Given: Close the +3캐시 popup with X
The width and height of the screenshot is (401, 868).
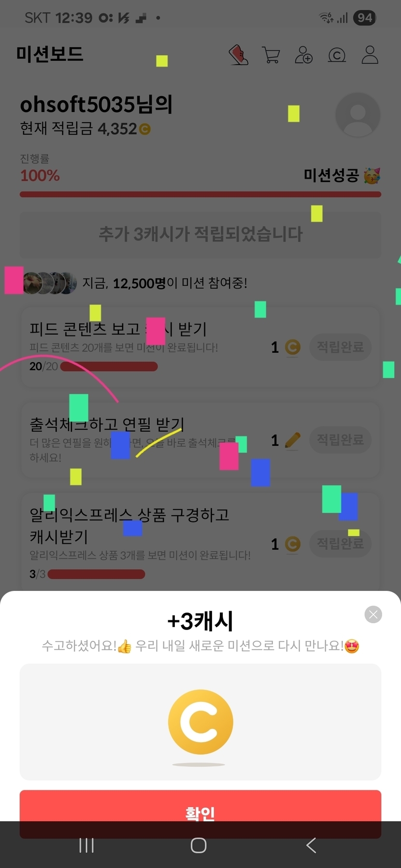Looking at the screenshot, I should [373, 615].
